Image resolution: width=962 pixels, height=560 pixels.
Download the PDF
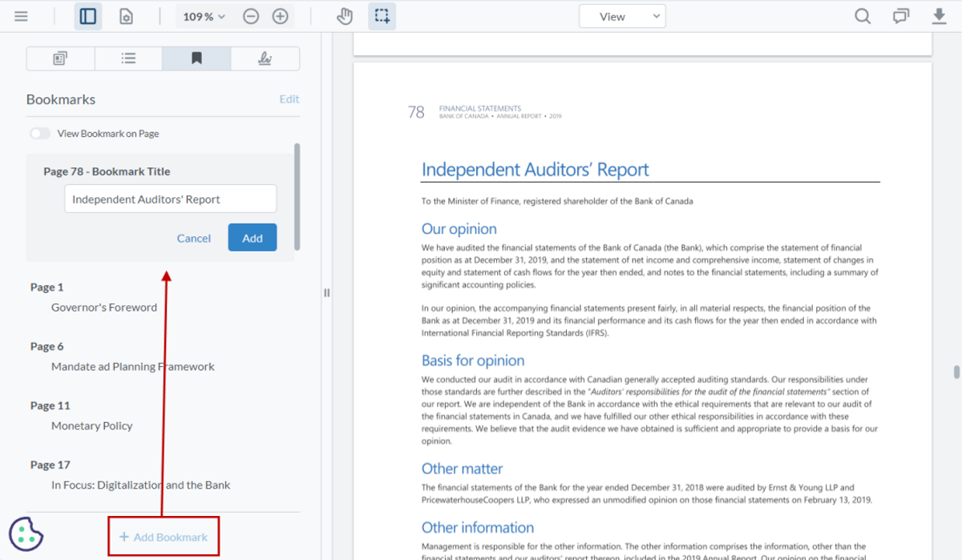(939, 15)
